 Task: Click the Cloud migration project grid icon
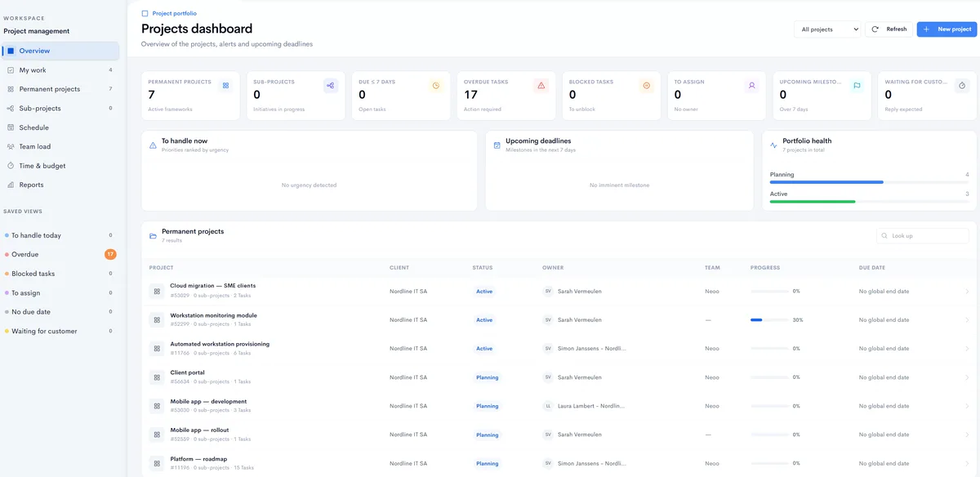coord(156,292)
